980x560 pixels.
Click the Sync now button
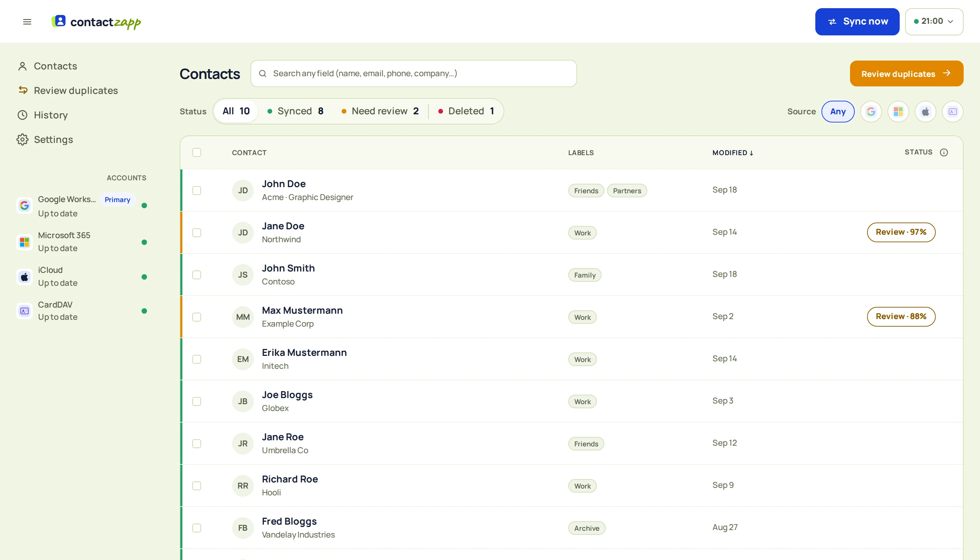(857, 21)
